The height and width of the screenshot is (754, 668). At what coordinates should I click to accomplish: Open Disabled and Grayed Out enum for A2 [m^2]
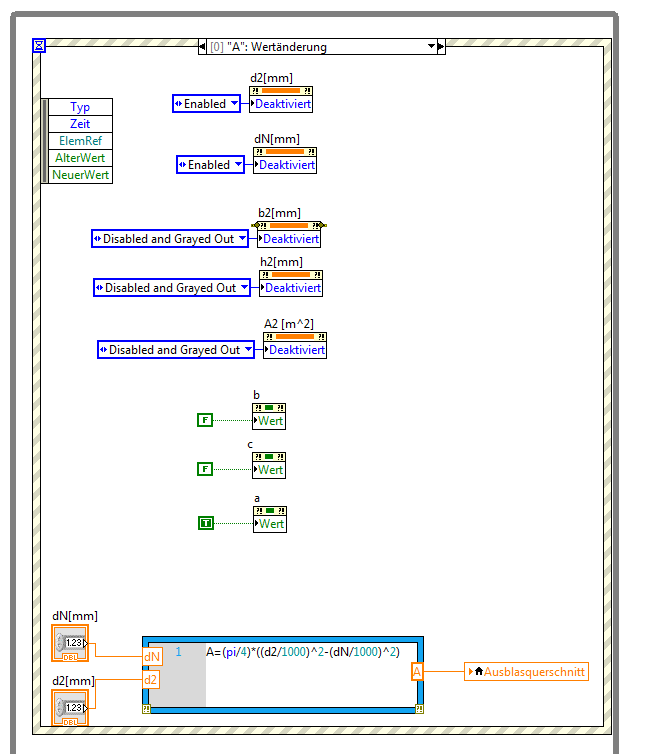tap(176, 350)
